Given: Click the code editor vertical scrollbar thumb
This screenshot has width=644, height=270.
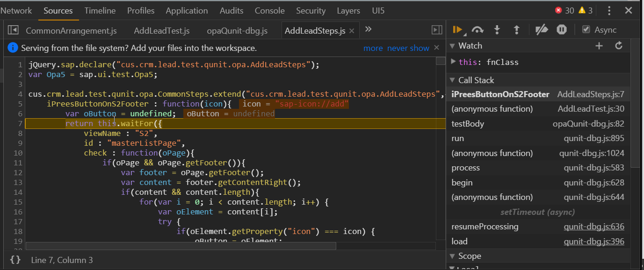Looking at the screenshot, I should pos(441,61).
